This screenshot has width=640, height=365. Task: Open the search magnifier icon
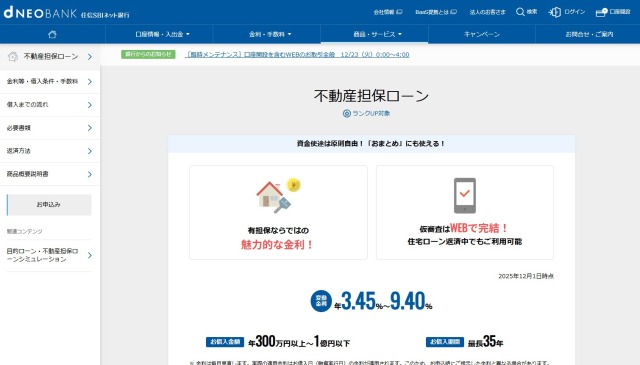pos(520,12)
